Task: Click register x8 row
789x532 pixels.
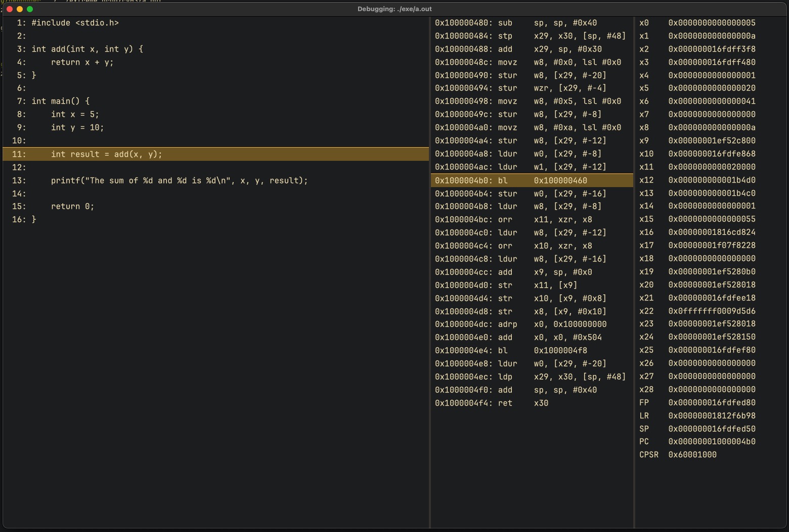Action: click(711, 127)
